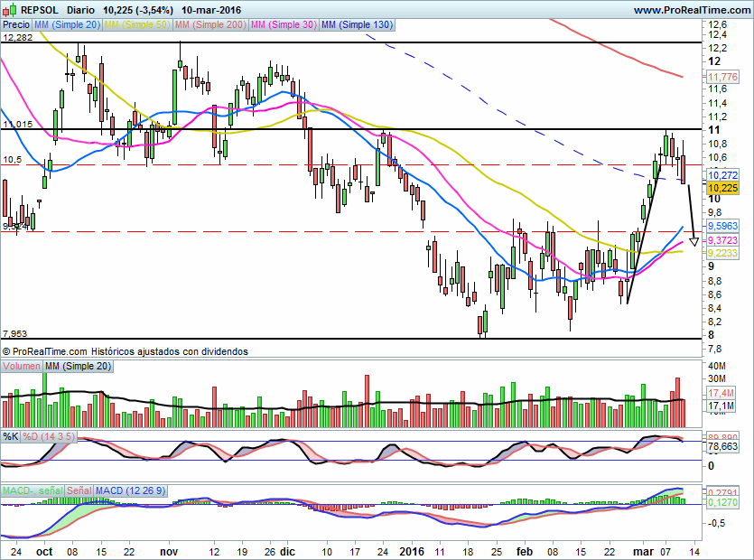Click the 10,5 dashed level label
Screen dimensions: 754x560
tap(12, 160)
